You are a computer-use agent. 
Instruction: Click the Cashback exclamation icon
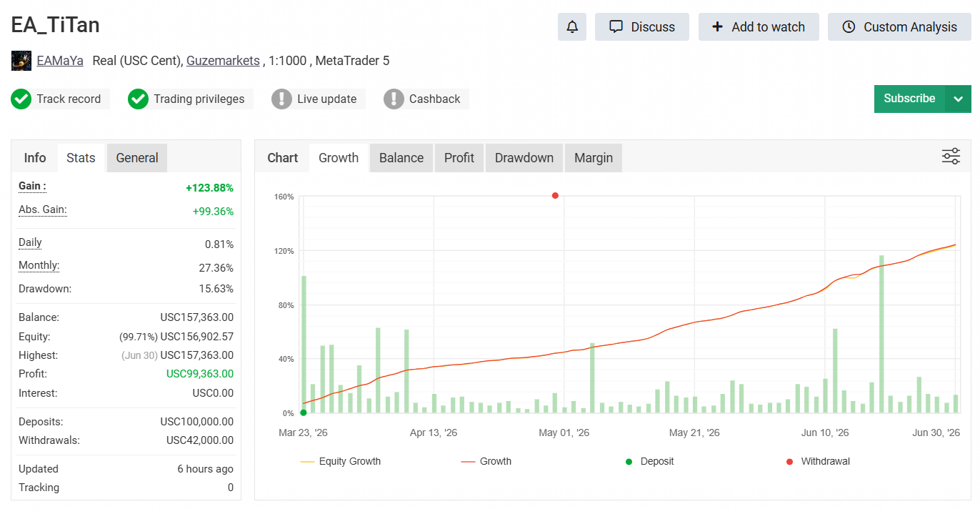[x=394, y=99]
